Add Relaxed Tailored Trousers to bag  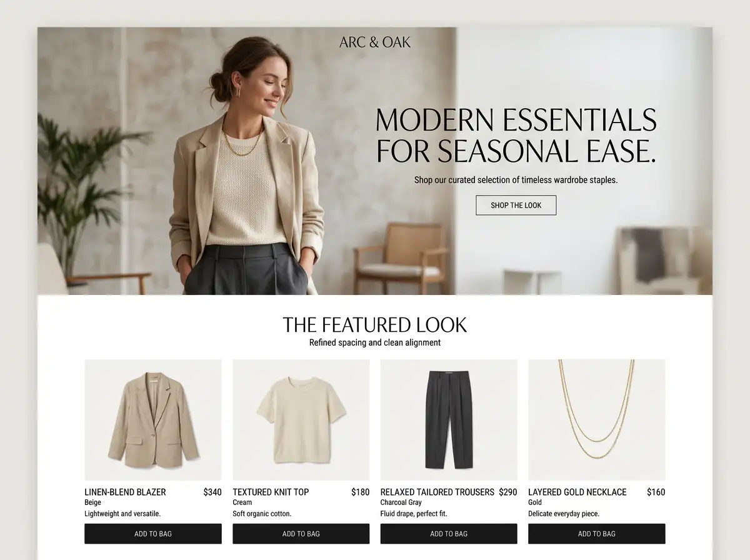(449, 534)
